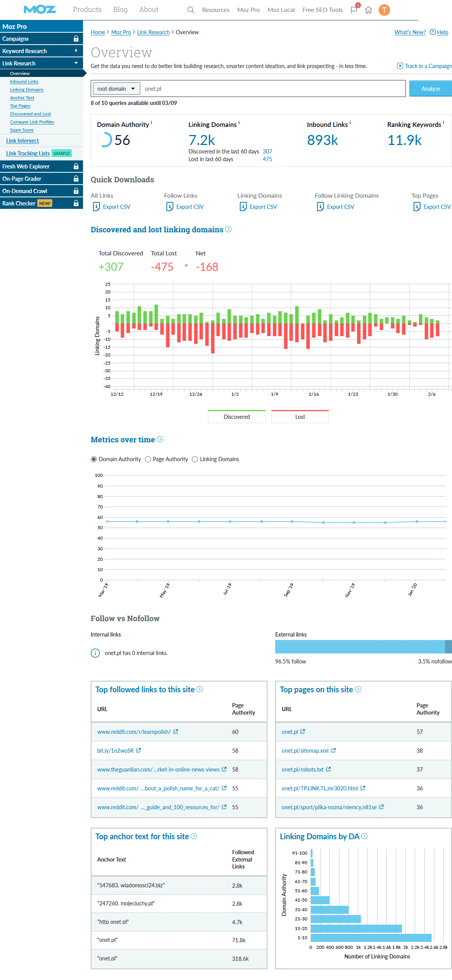452x980 pixels.
Task: Open the Products menu
Action: [x=87, y=10]
